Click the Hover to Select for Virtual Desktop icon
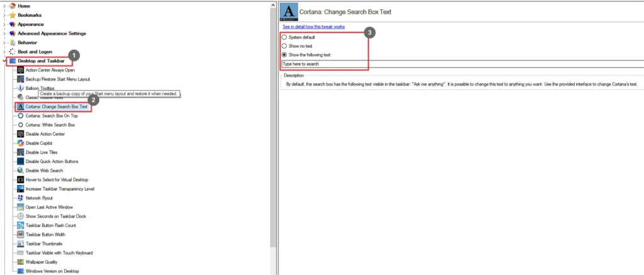This screenshot has width=644, height=275. (21, 179)
